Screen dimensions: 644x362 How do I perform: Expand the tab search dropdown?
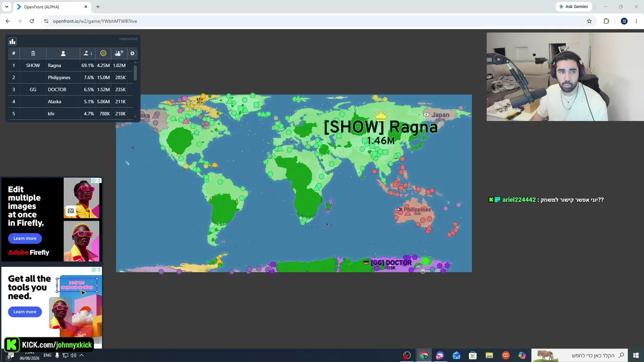point(7,7)
